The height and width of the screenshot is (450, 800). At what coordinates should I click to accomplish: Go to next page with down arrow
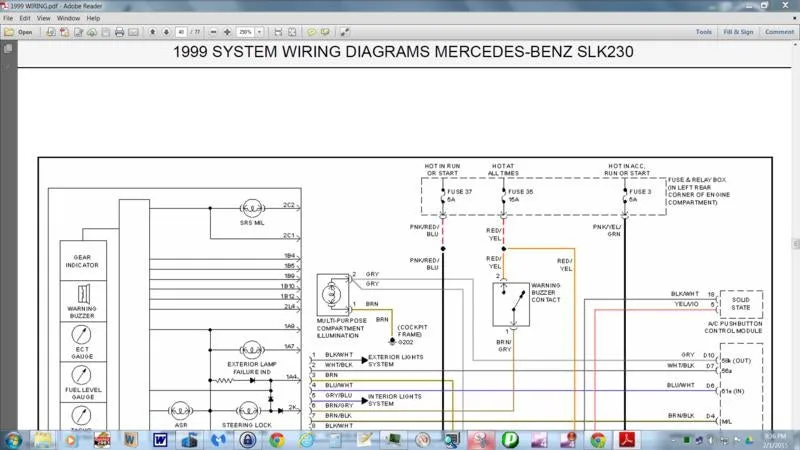(166, 32)
